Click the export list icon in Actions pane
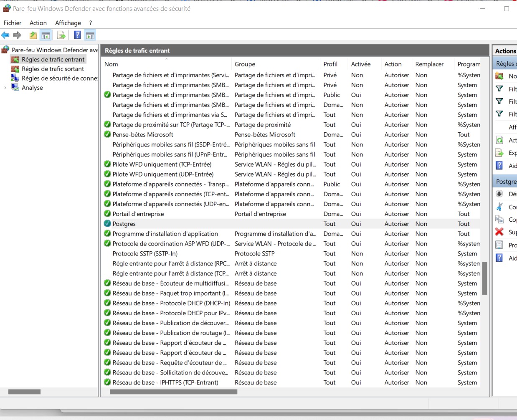The width and height of the screenshot is (517, 420). point(499,153)
